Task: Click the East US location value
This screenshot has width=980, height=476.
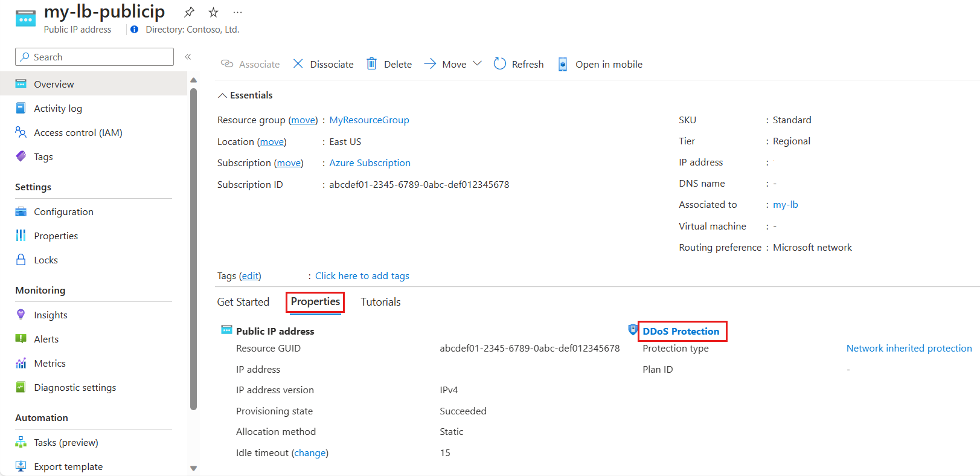Action: [x=345, y=142]
